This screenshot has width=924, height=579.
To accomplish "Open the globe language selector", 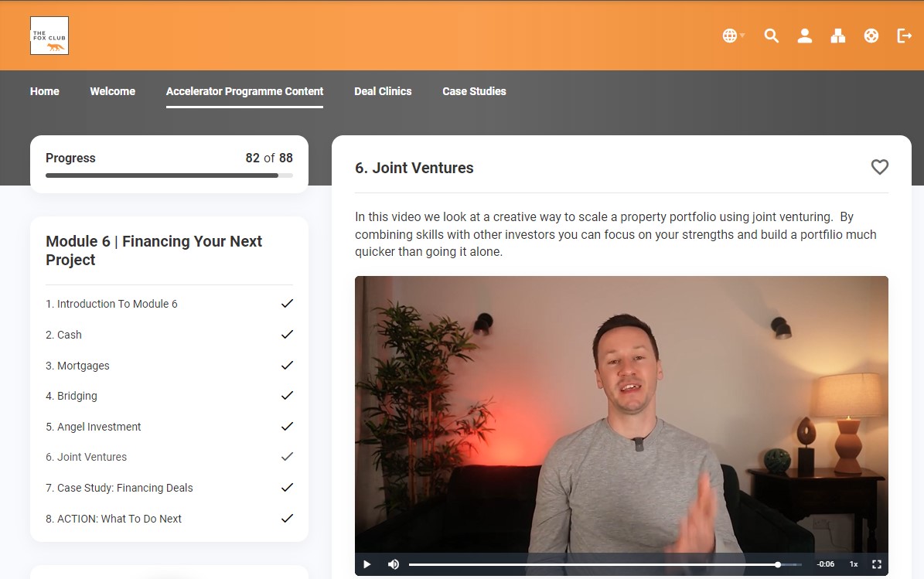I will point(731,36).
